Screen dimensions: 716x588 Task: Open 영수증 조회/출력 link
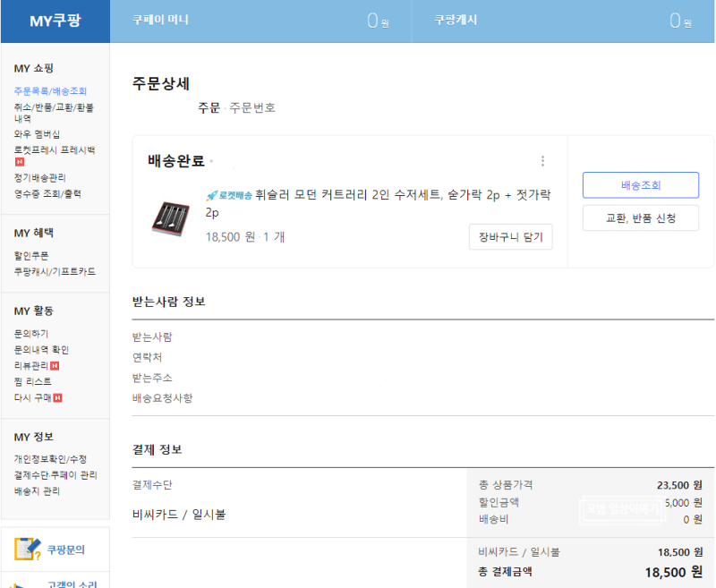click(47, 193)
